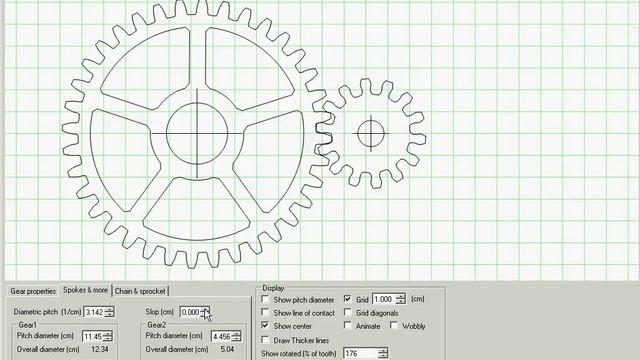
Task: Click Gear2 overall diameter value 5.04
Action: 227,349
